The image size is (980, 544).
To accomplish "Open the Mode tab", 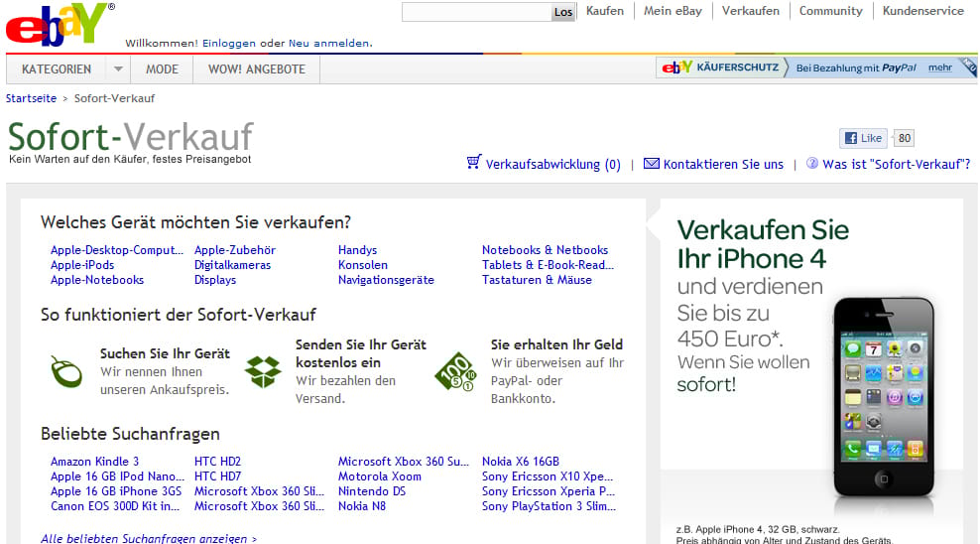I will point(162,68).
